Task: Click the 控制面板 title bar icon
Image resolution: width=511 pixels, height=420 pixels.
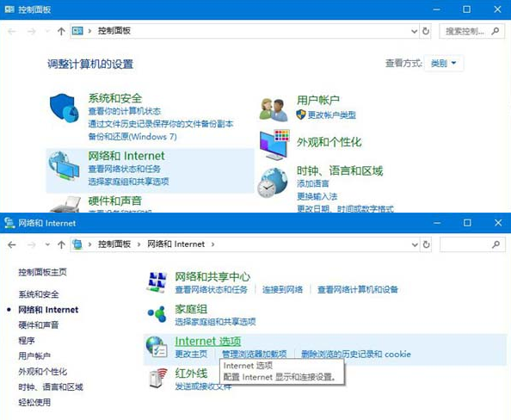Action: (9, 9)
